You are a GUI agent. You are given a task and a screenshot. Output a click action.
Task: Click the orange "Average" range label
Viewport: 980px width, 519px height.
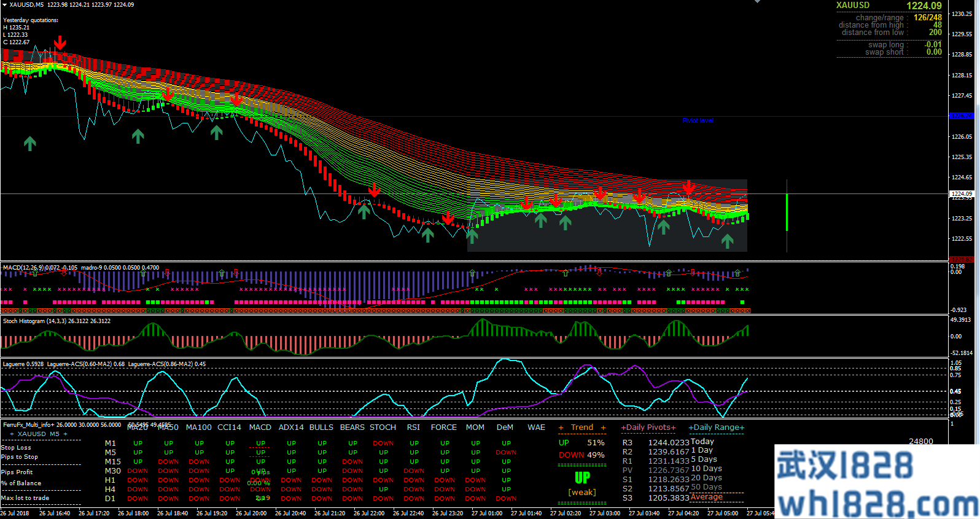[x=707, y=497]
